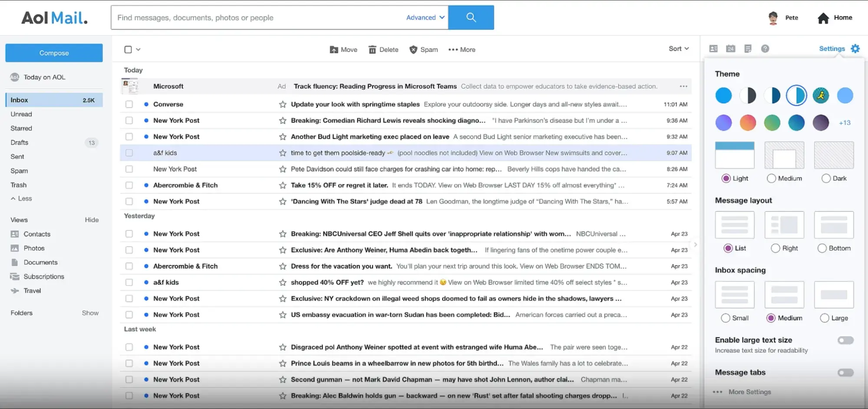Enable large text size toggle
The width and height of the screenshot is (868, 409).
click(845, 340)
